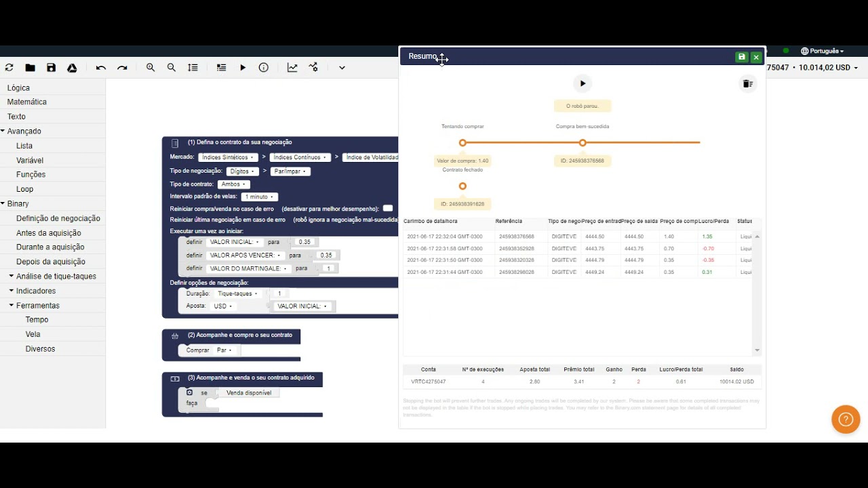Toggle the Reiniciar compra/venda checkbox

pyautogui.click(x=388, y=209)
